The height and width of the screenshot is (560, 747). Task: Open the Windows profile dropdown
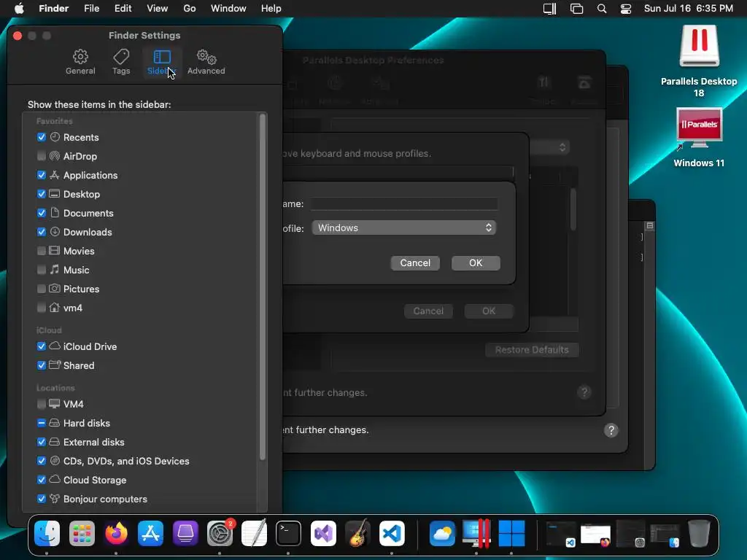403,227
